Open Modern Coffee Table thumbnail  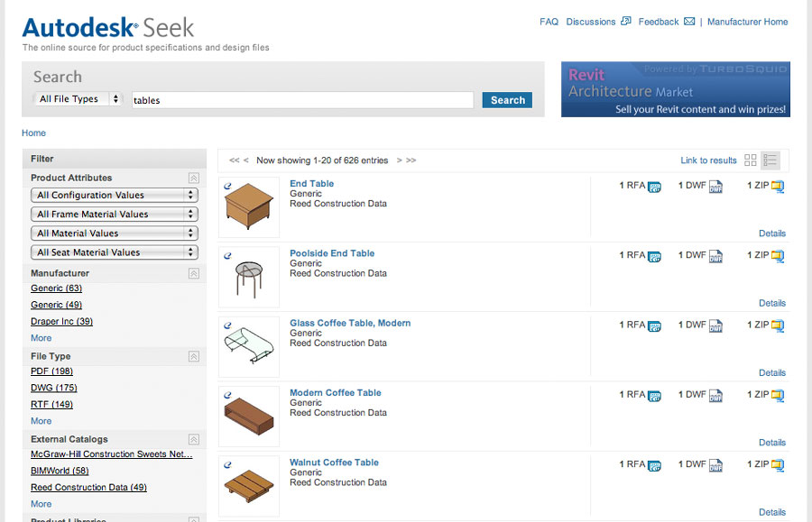point(249,417)
